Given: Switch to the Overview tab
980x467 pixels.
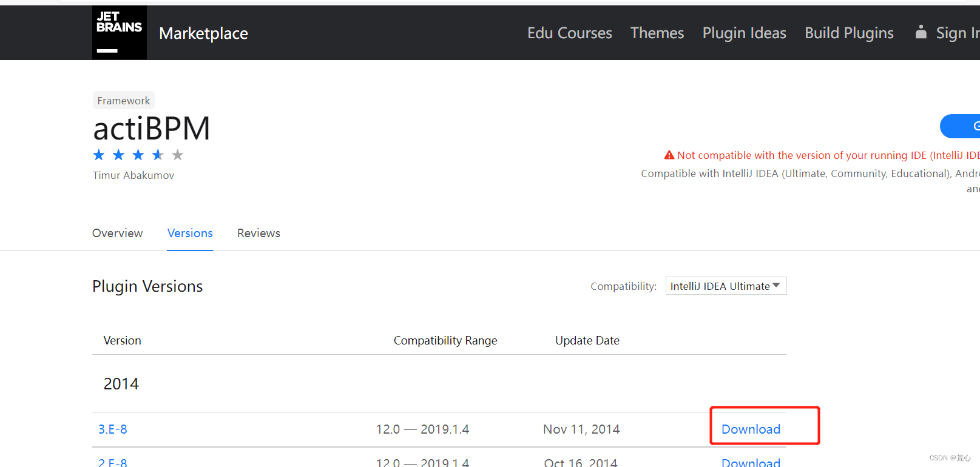Looking at the screenshot, I should click(x=117, y=233).
